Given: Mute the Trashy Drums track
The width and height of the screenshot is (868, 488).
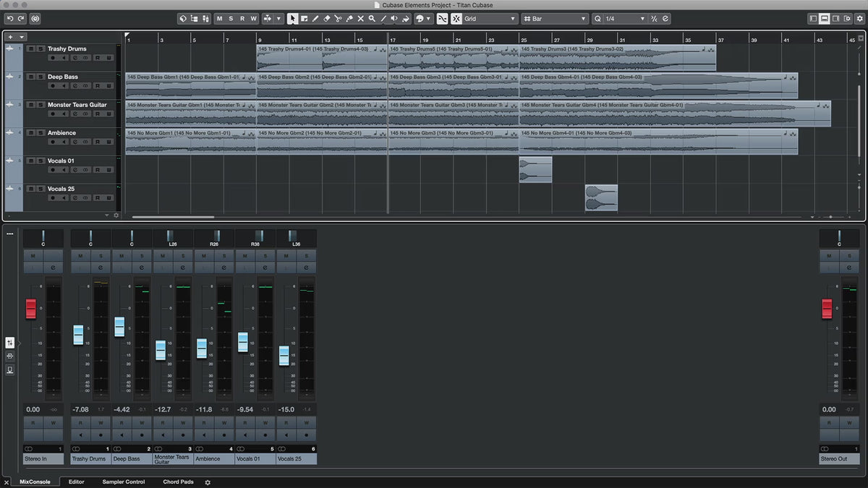Looking at the screenshot, I should [x=30, y=49].
